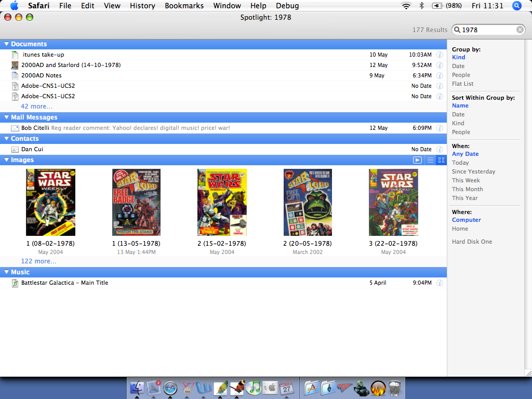Image resolution: width=532 pixels, height=399 pixels.
Task: Filter results to This Week
Action: click(x=466, y=180)
